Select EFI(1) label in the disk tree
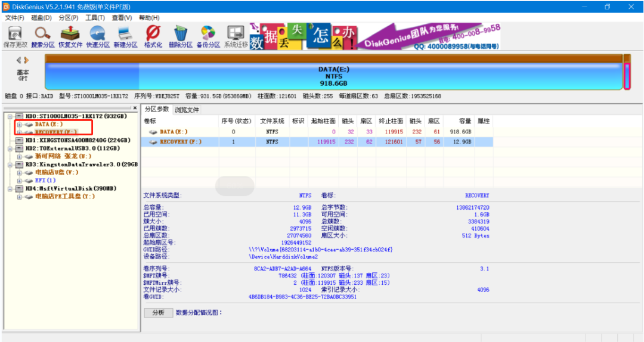Screen dimensions: 644x342 click(45, 181)
